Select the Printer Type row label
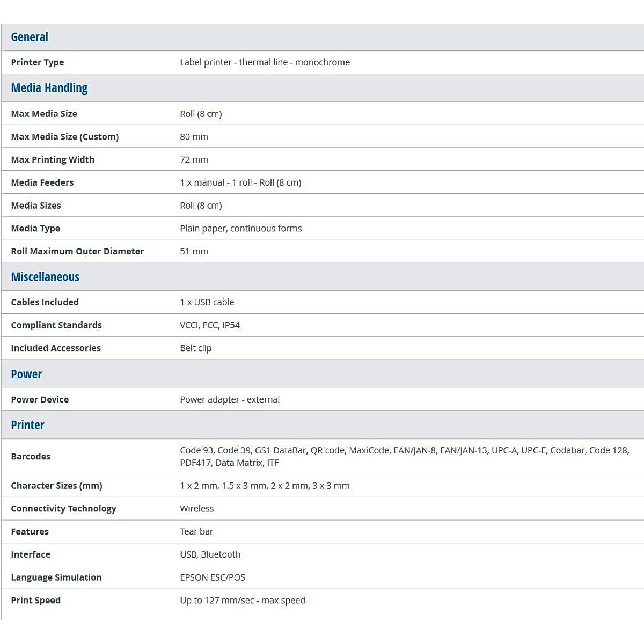The width and height of the screenshot is (644, 644). point(38,62)
